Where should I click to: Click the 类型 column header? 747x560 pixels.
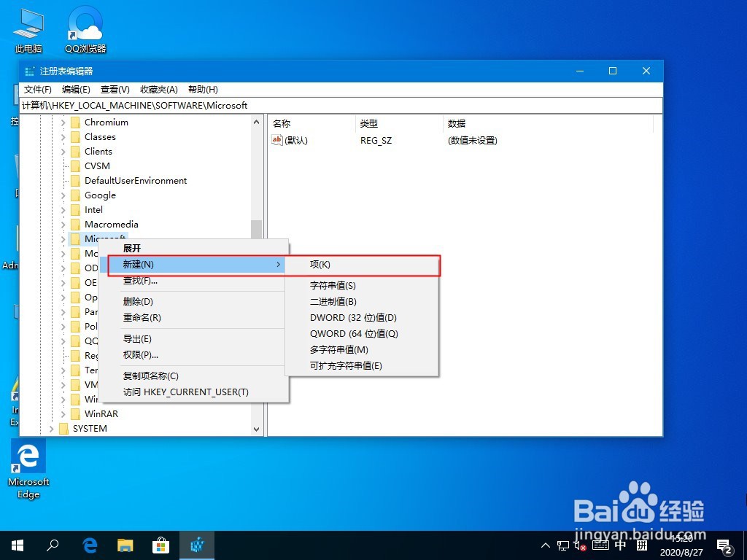[399, 123]
